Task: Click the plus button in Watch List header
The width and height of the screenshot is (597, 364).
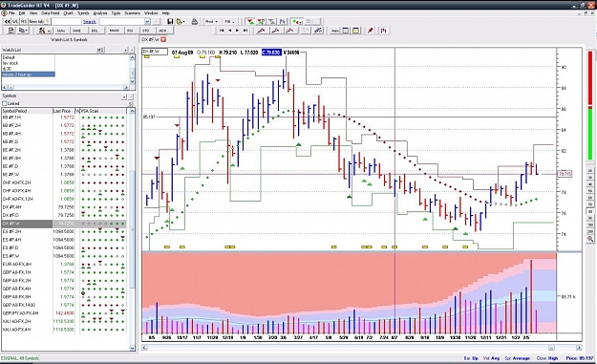Action: 126,50
